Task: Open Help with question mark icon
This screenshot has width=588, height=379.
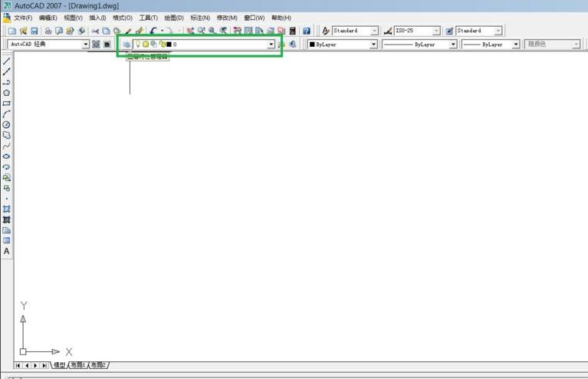Action: click(x=307, y=31)
